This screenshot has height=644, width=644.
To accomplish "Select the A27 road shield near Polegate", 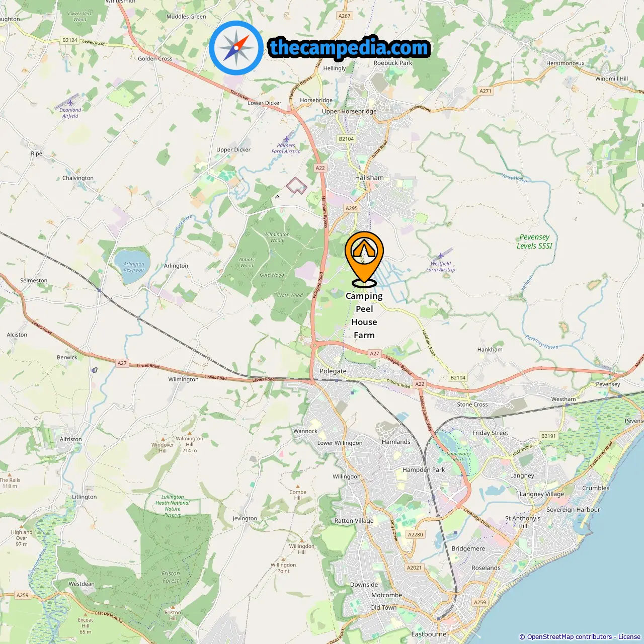I will 374,354.
